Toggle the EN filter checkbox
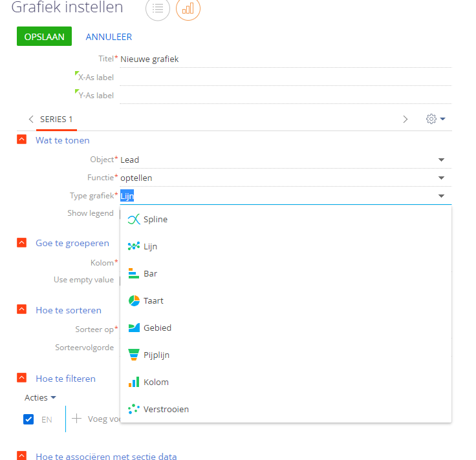The width and height of the screenshot is (476, 460). click(x=28, y=419)
